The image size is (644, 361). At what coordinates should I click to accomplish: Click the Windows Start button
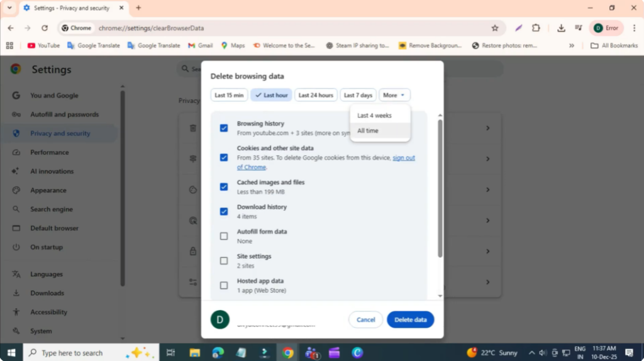(11, 353)
